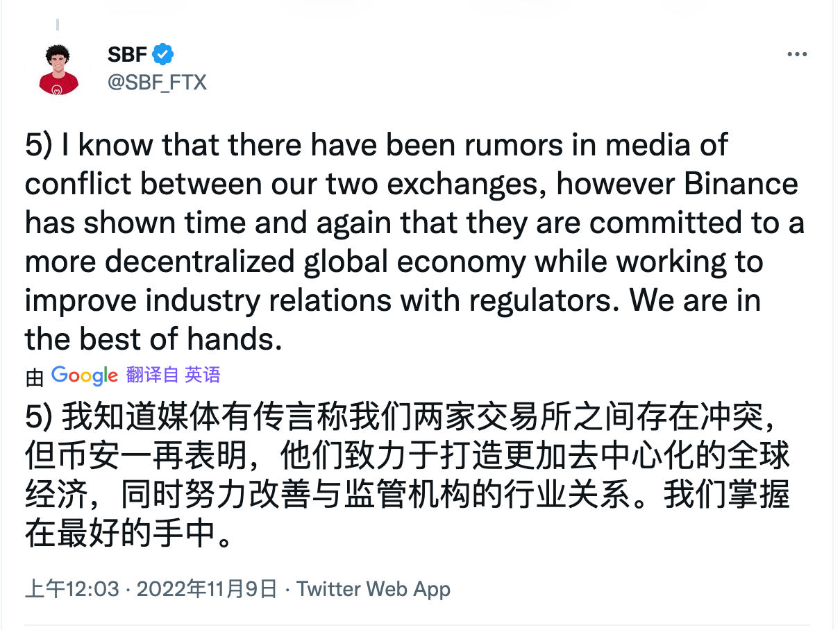Click the word Binance in the tweet
Viewport: 840px width, 630px height.
[741, 185]
